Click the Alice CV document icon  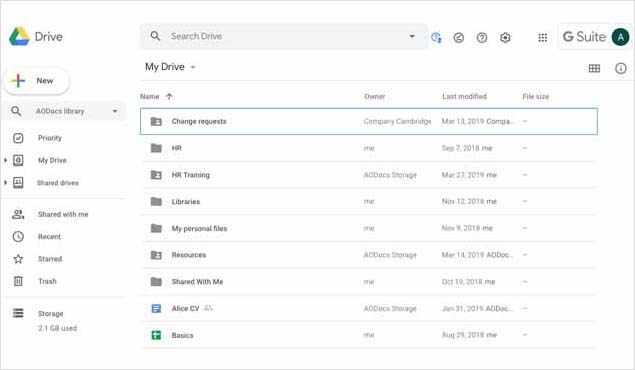156,308
